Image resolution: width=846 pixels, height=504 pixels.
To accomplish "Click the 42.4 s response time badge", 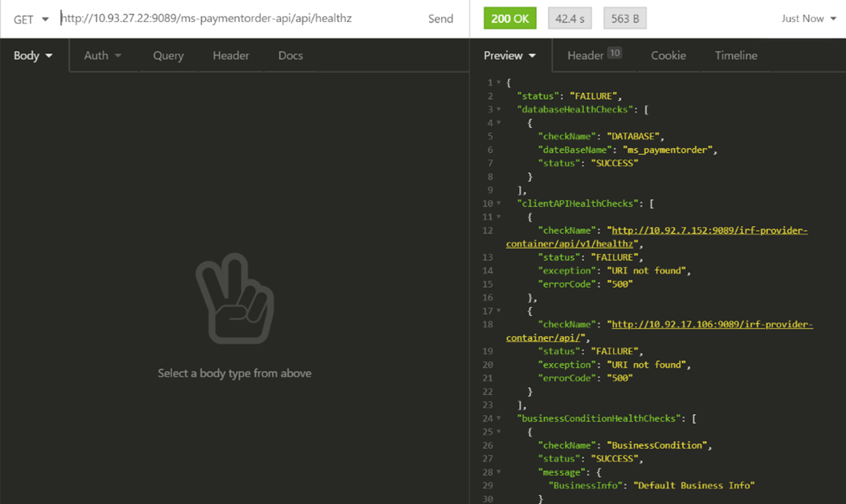I will (570, 18).
